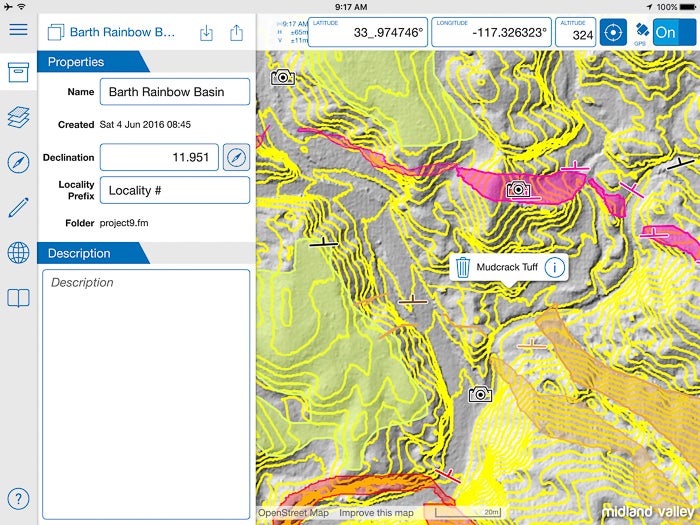Screen dimensions: 700x525
Task: Show Mudcrack Tuff info details
Action: point(555,267)
